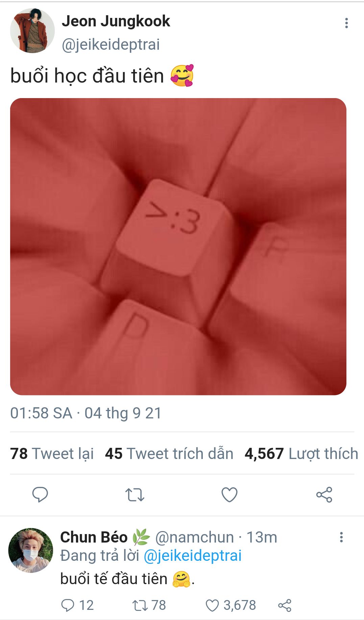Share Chun Béo's reply with the share icon
The height and width of the screenshot is (620, 364).
point(285,605)
